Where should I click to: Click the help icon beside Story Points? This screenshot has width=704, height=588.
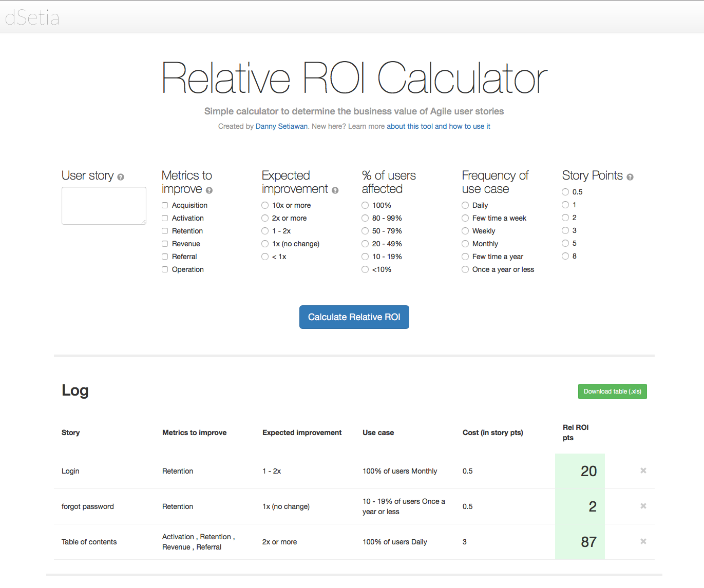click(630, 177)
